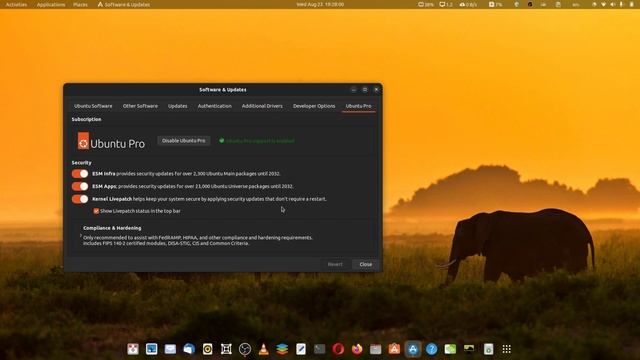
Task: Click 'Ubuntu Pro support is enabled' status text
Action: [260, 141]
